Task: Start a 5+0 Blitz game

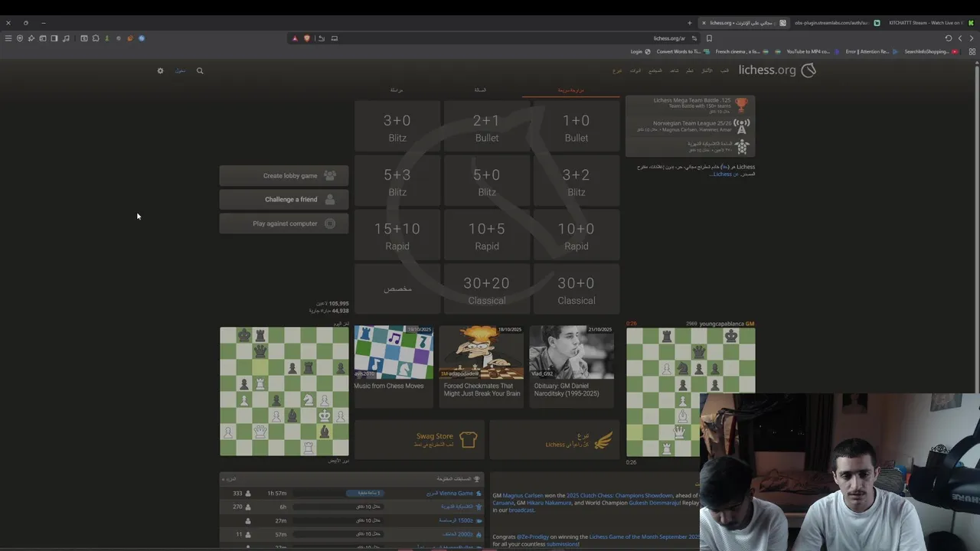Action: point(487,182)
